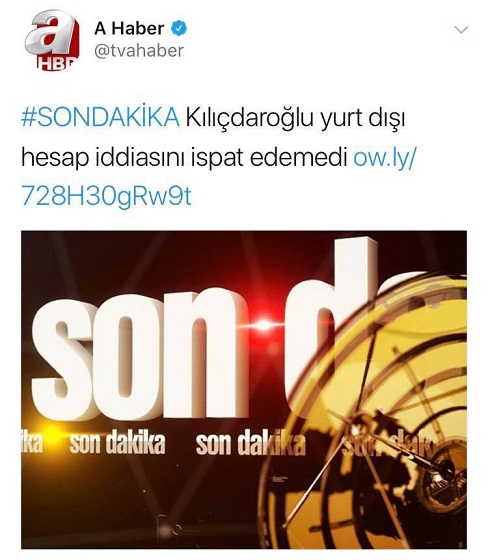
Task: Open the #SONDAKİKA hashtag
Action: tap(100, 117)
